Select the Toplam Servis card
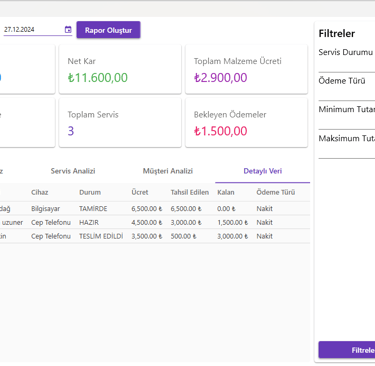Image resolution: width=375 pixels, height=366 pixels. tap(120, 123)
